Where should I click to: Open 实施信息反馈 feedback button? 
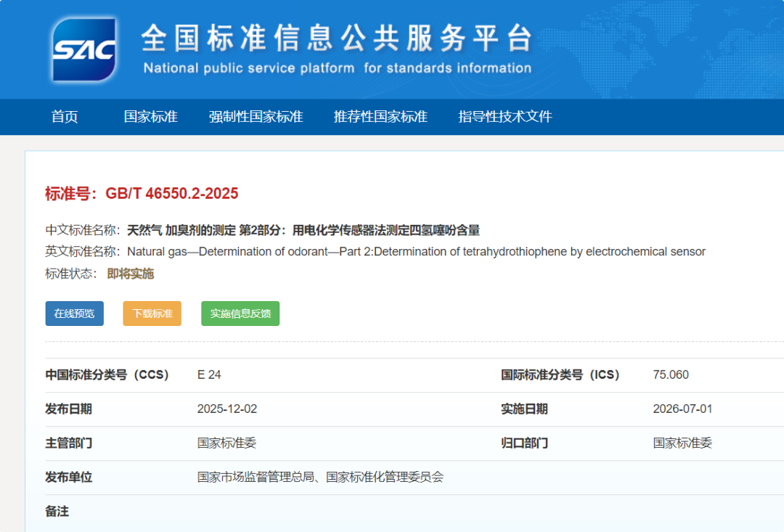pyautogui.click(x=240, y=314)
